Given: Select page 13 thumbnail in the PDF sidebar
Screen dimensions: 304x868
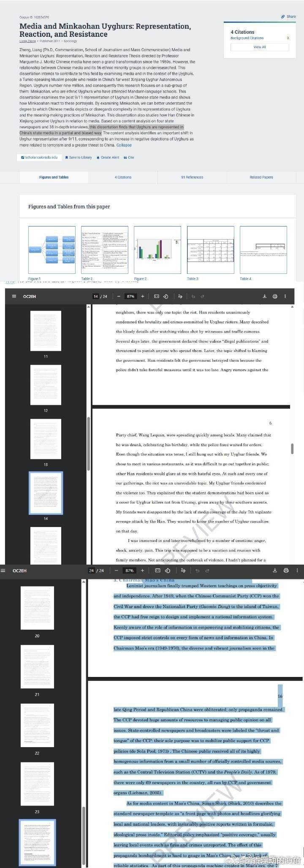Looking at the screenshot, I should click(46, 439).
